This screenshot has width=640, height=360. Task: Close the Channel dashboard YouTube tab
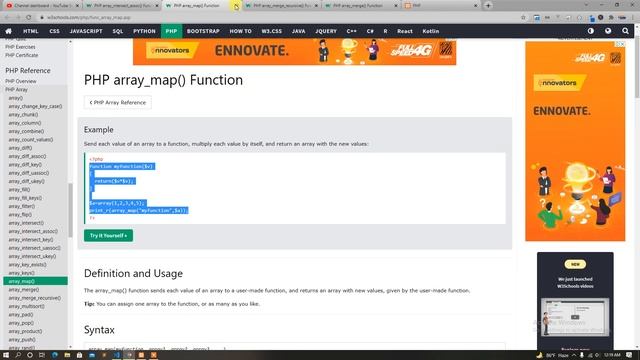77,6
